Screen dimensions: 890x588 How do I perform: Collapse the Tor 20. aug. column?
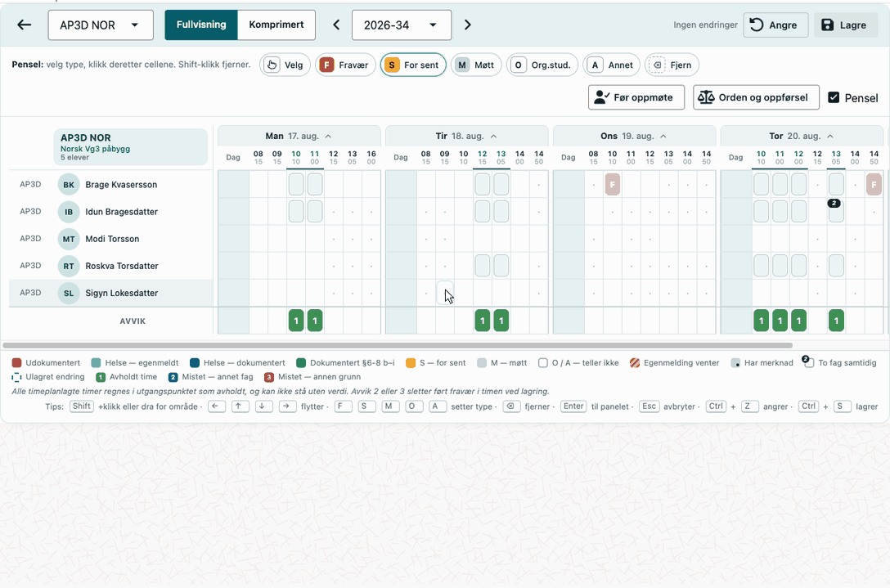830,137
